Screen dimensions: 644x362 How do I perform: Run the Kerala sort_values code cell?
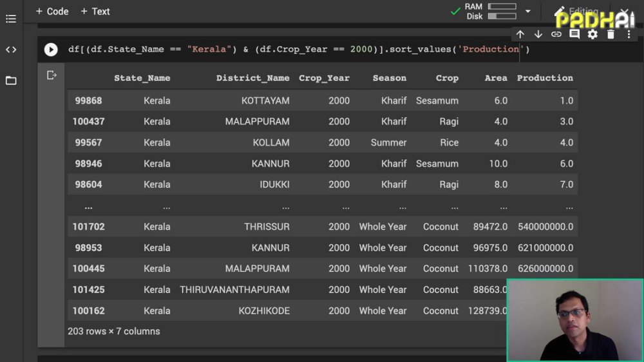coord(51,50)
